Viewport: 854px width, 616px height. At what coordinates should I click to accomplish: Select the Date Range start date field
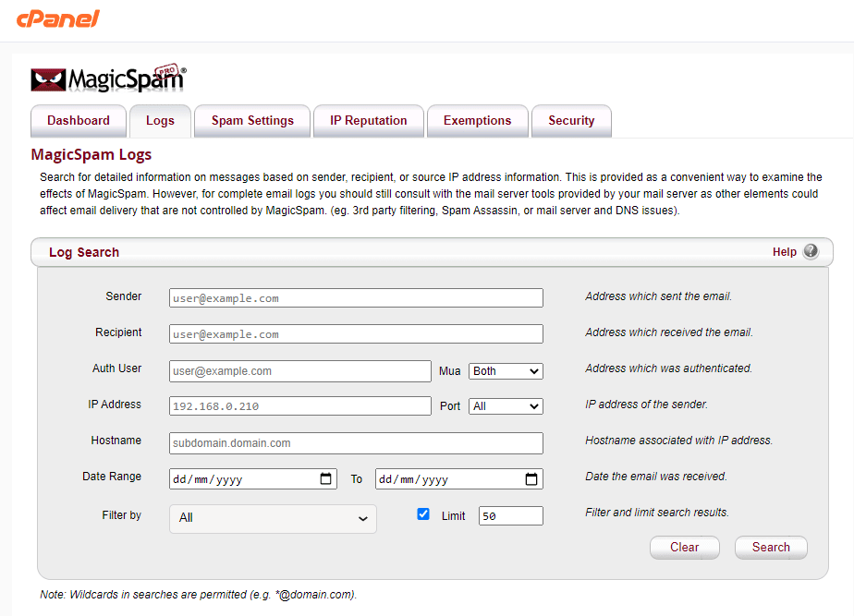pos(253,479)
